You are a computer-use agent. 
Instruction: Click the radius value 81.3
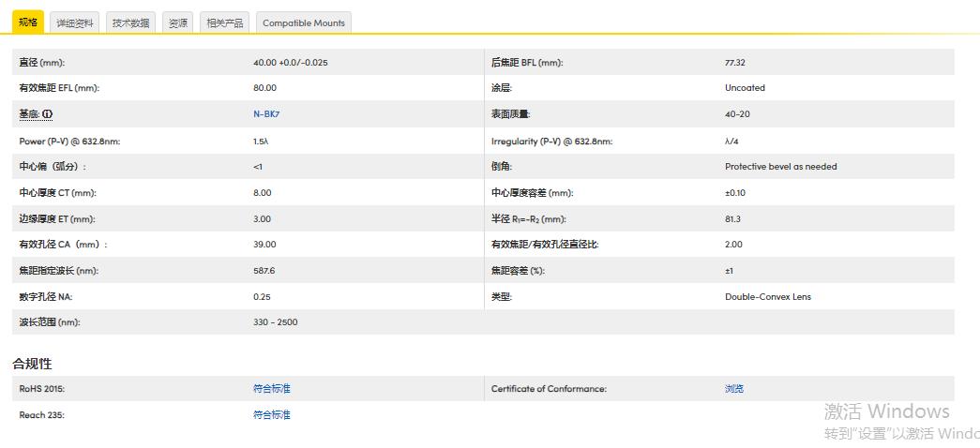[733, 219]
